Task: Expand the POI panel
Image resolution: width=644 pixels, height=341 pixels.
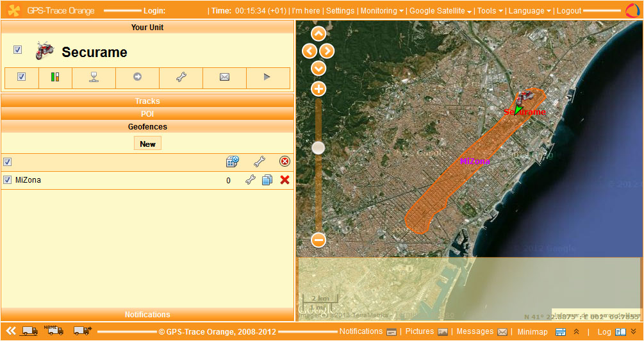Action: (147, 114)
